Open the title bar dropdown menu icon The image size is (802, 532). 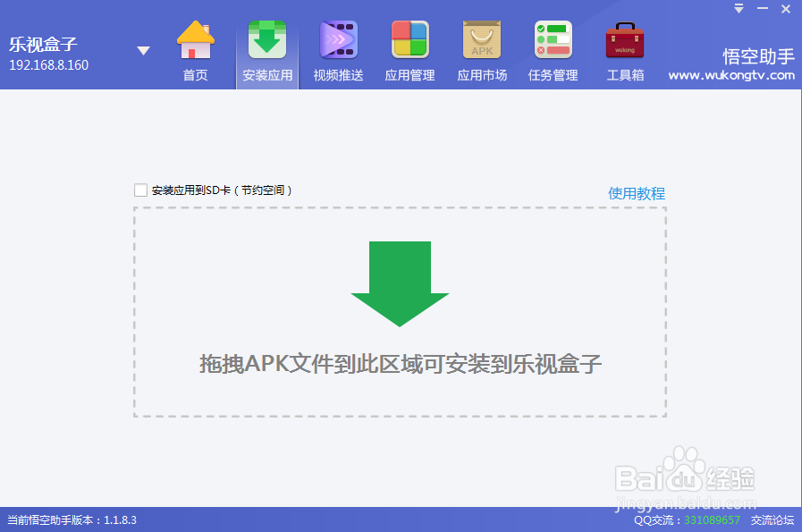(x=739, y=9)
